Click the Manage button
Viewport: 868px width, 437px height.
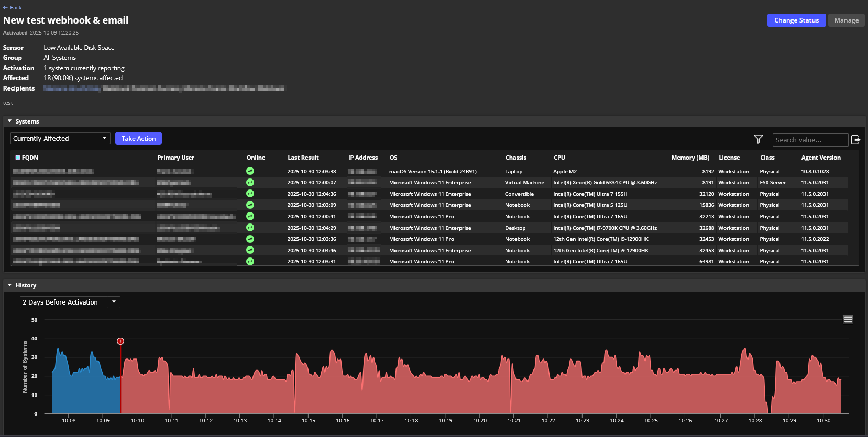pos(846,20)
